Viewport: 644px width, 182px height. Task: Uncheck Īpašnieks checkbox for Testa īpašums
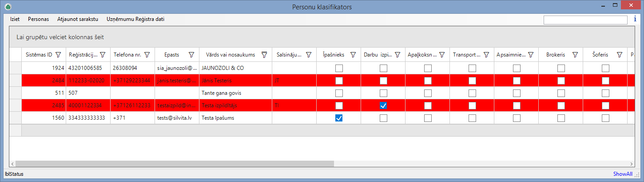point(339,118)
